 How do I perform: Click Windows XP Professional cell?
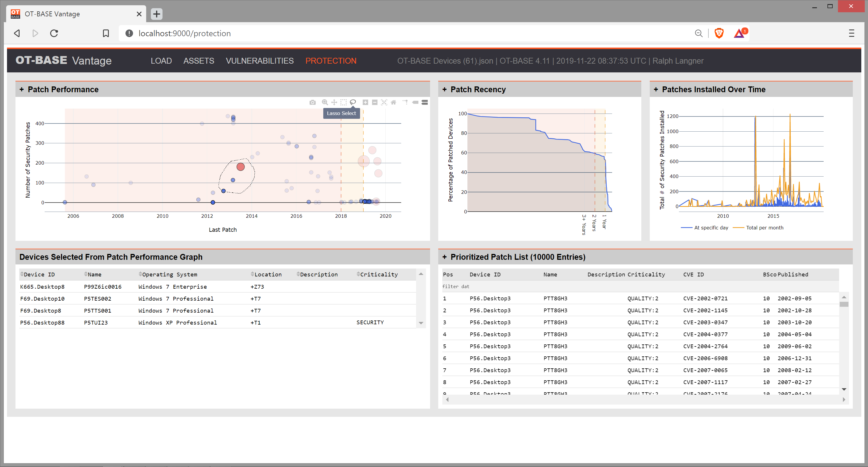(x=178, y=323)
